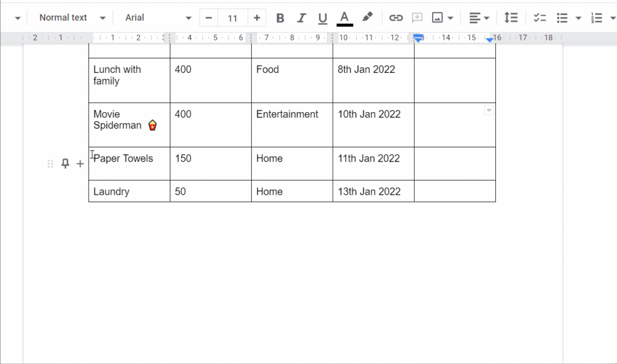This screenshot has height=364, width=617.
Task: Open the cell dropdown in the Spiderman row
Action: [489, 110]
